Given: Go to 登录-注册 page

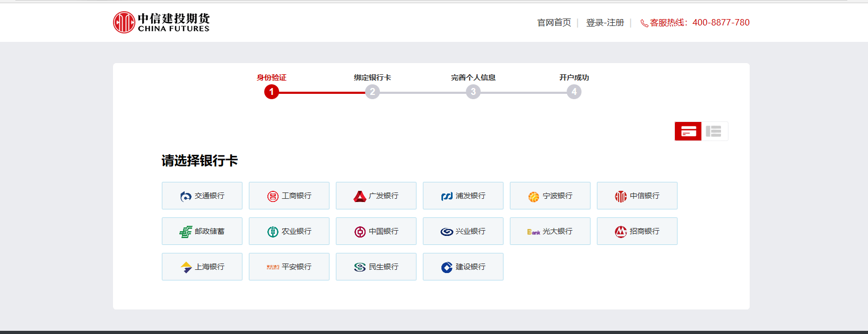Looking at the screenshot, I should pos(605,23).
